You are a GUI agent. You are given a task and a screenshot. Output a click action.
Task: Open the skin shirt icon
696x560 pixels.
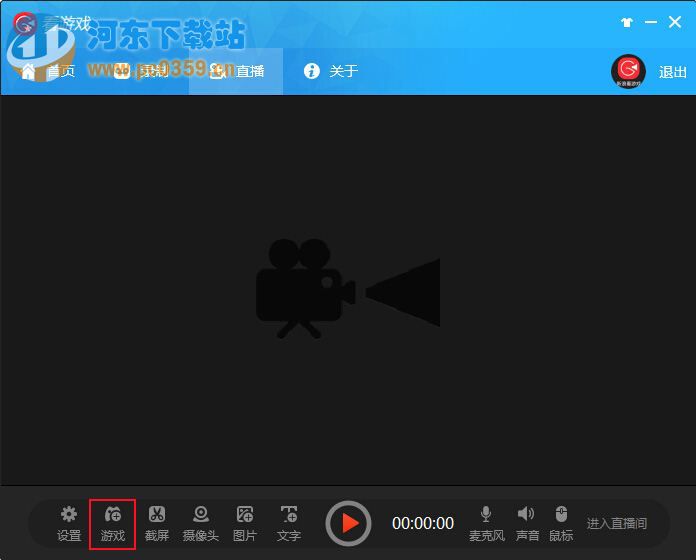coord(627,22)
